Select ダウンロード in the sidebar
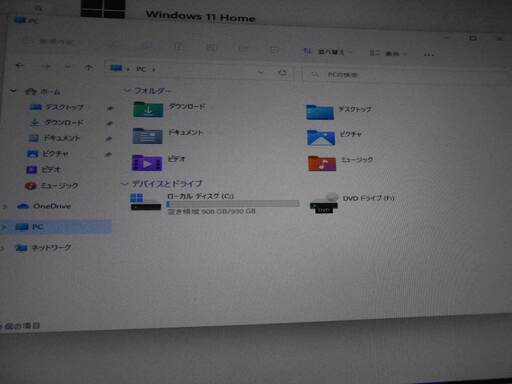The width and height of the screenshot is (512, 384). pos(57,123)
